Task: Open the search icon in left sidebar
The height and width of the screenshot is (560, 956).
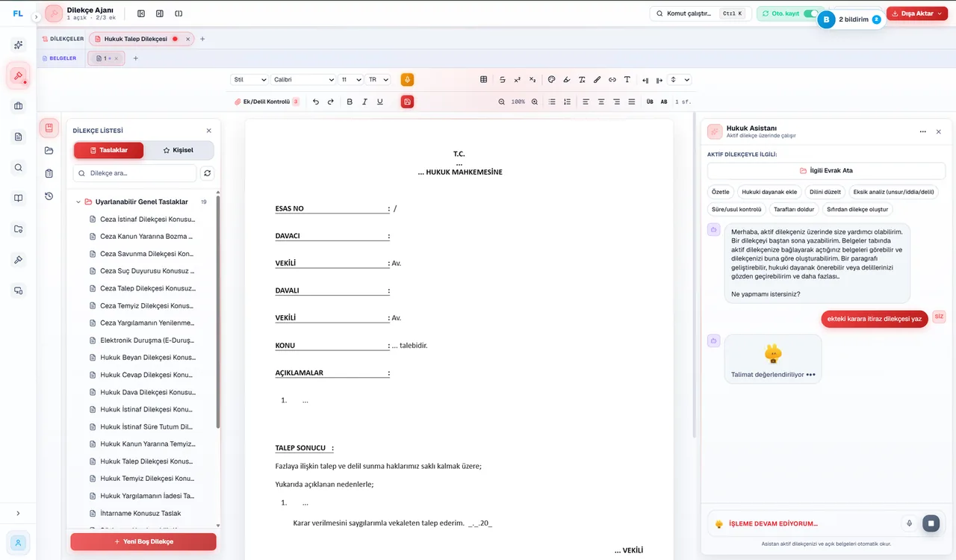Action: pyautogui.click(x=18, y=167)
